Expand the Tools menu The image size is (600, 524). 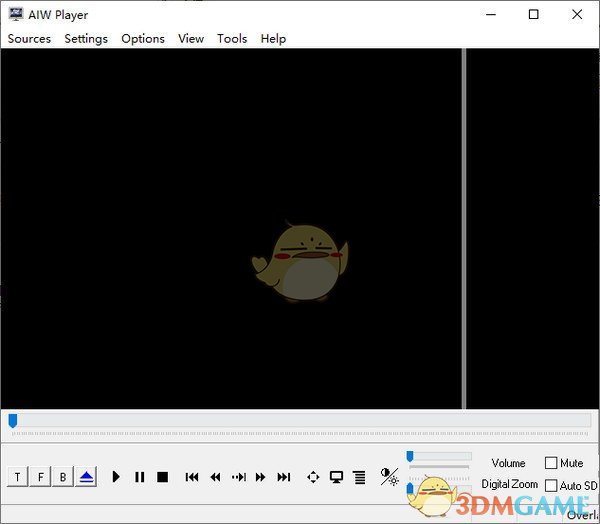(232, 39)
